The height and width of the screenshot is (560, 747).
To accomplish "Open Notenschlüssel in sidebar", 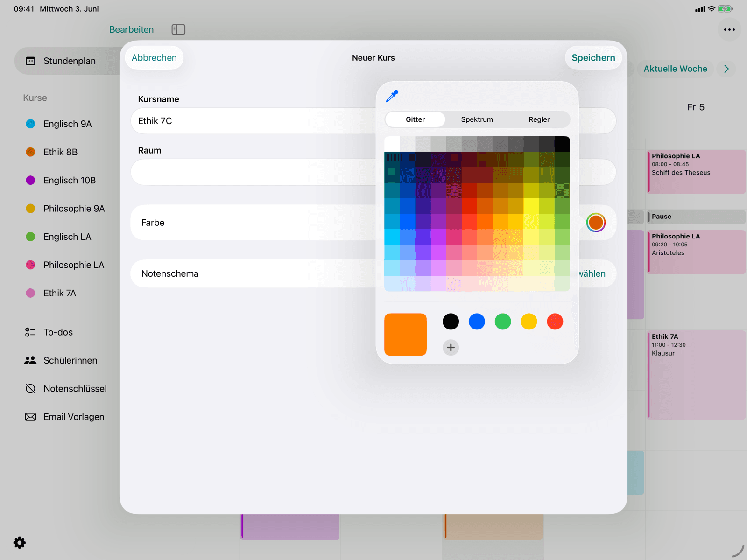I will [75, 388].
